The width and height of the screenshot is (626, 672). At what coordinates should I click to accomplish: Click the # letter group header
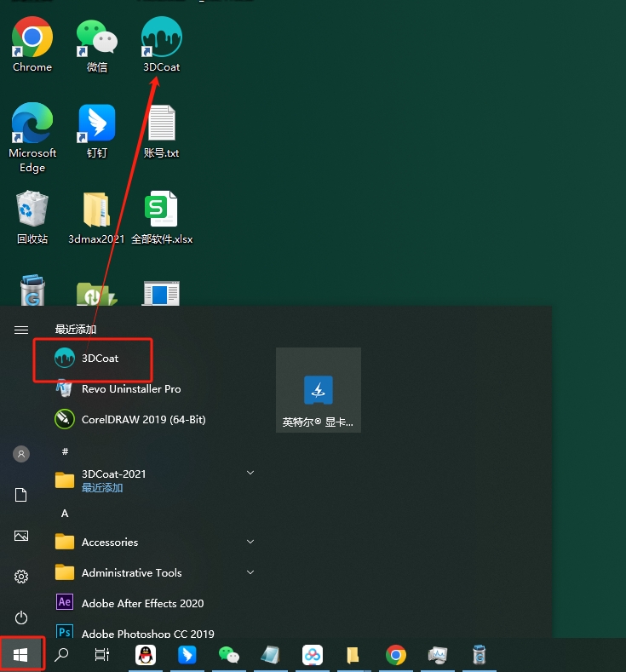[65, 451]
